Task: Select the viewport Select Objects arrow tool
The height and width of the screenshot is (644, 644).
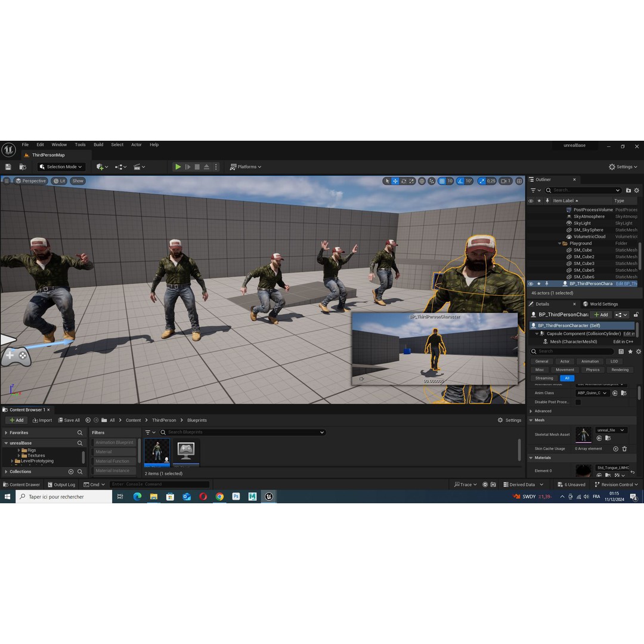Action: [x=387, y=181]
